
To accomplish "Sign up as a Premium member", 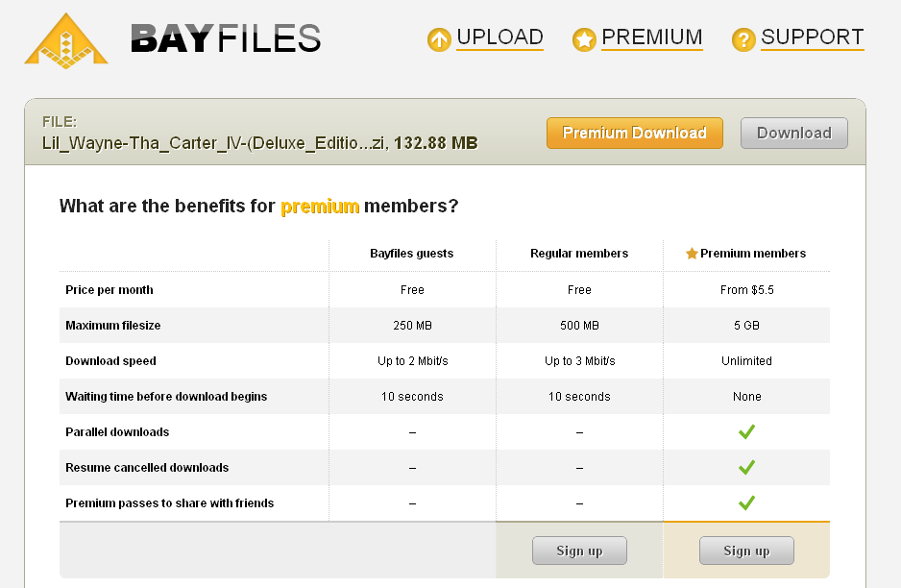I will (746, 551).
